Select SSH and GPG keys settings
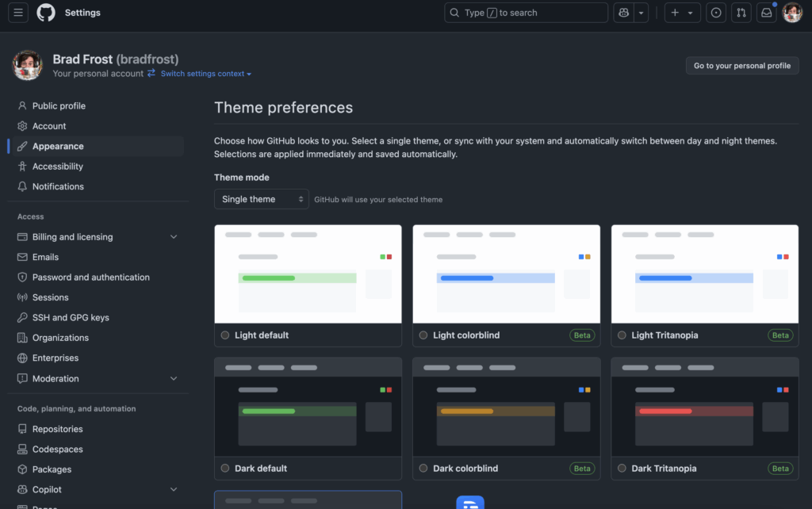Viewport: 812px width, 509px height. click(x=72, y=317)
